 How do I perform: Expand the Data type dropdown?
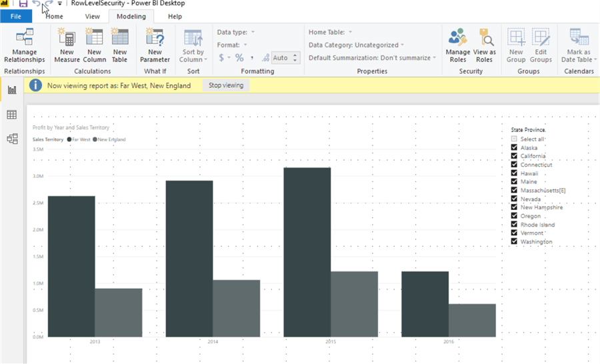tap(235, 32)
